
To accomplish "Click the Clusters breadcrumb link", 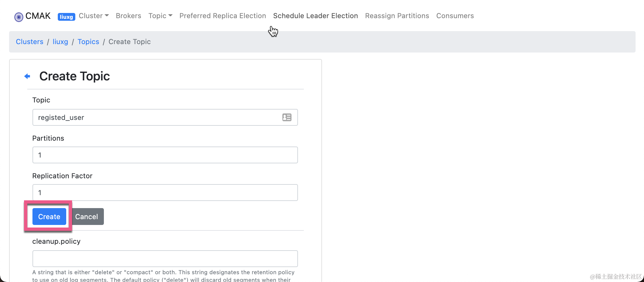I will (x=30, y=42).
